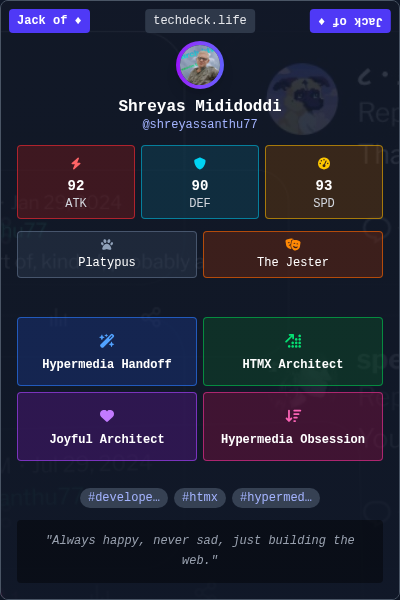
Task: Click The Jester archetype card
Action: point(293,254)
